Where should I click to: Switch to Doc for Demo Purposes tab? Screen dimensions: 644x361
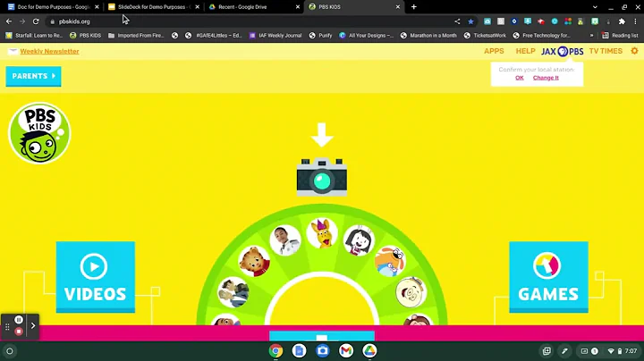click(x=54, y=7)
